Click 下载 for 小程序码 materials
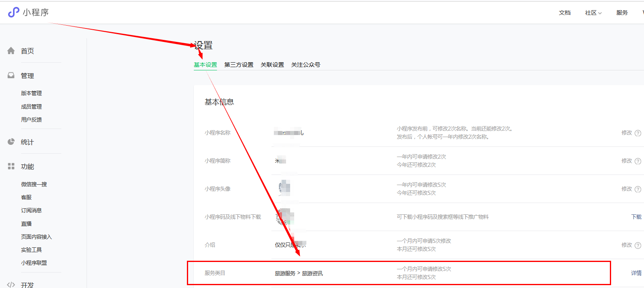 pos(636,217)
